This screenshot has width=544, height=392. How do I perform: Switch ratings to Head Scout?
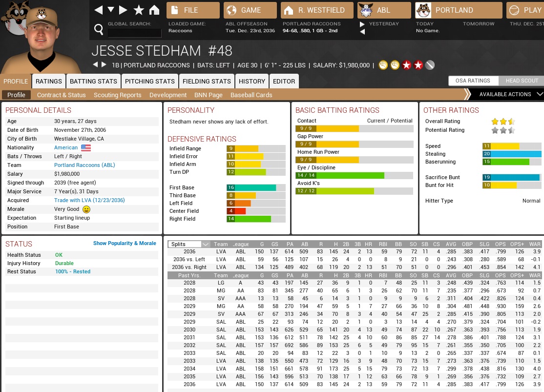521,81
